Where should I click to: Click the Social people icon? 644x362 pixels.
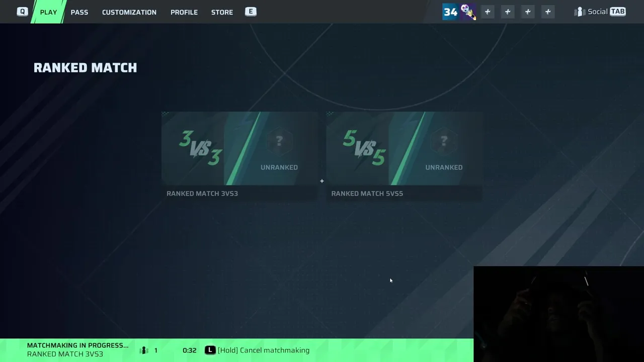pyautogui.click(x=580, y=12)
